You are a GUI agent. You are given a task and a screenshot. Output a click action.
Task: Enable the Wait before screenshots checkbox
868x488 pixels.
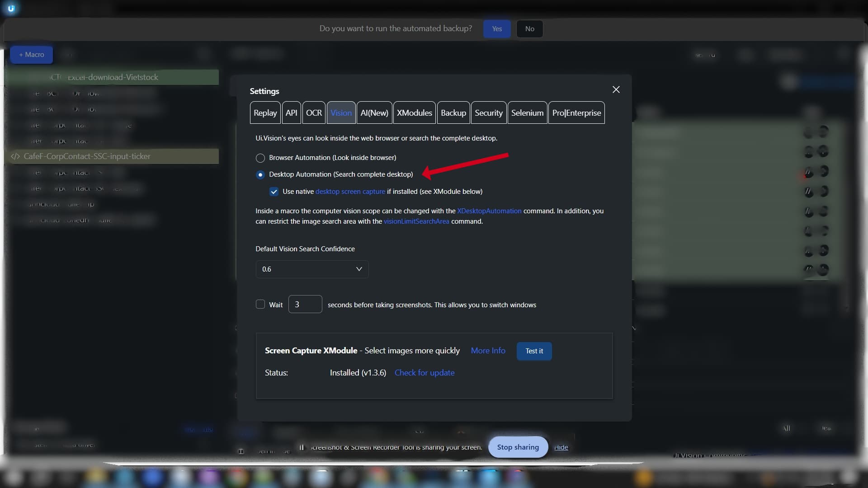[260, 305]
